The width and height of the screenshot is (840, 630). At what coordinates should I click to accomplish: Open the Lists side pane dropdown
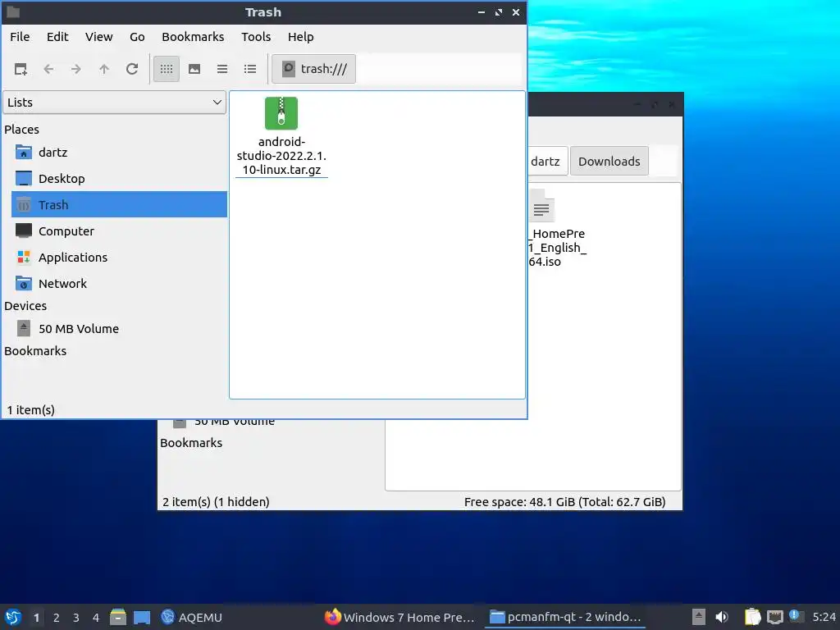coord(114,103)
